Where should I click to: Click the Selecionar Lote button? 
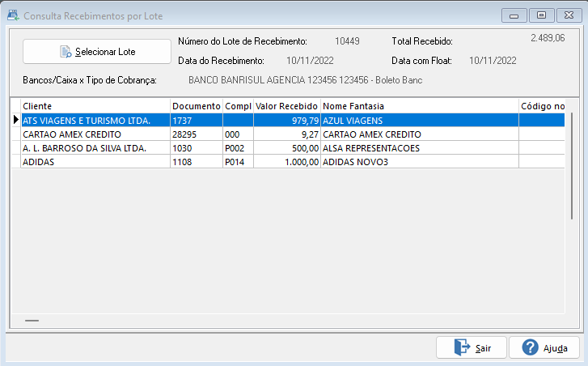point(97,52)
